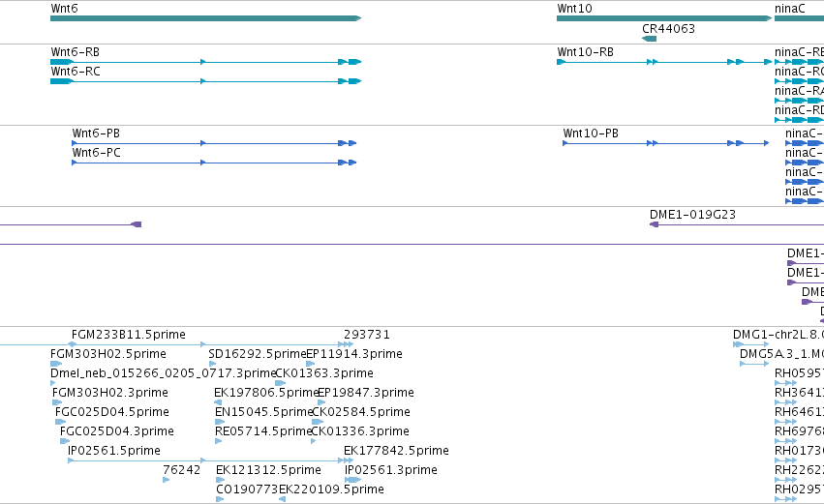Click the DMG1-chr2L feature label
Screen dimensions: 824x504
click(x=778, y=335)
